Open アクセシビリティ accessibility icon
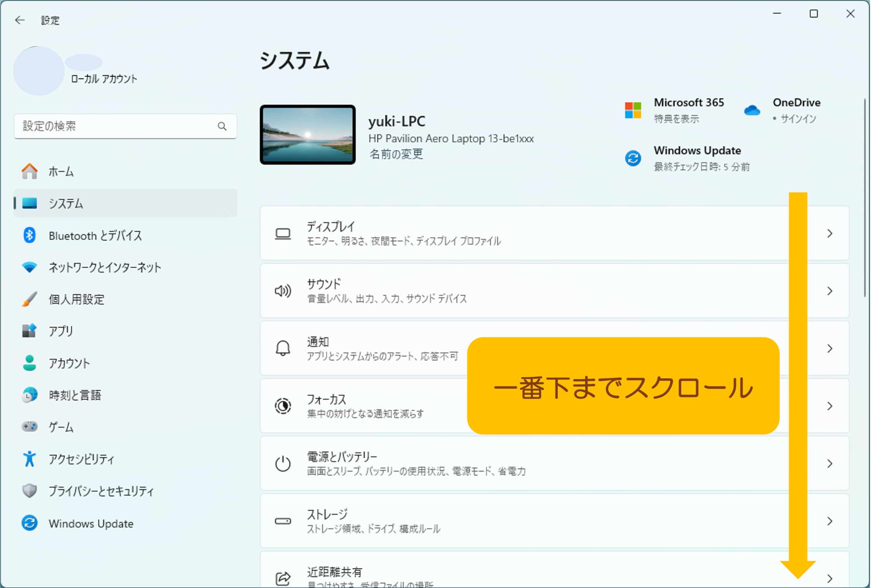 [29, 459]
